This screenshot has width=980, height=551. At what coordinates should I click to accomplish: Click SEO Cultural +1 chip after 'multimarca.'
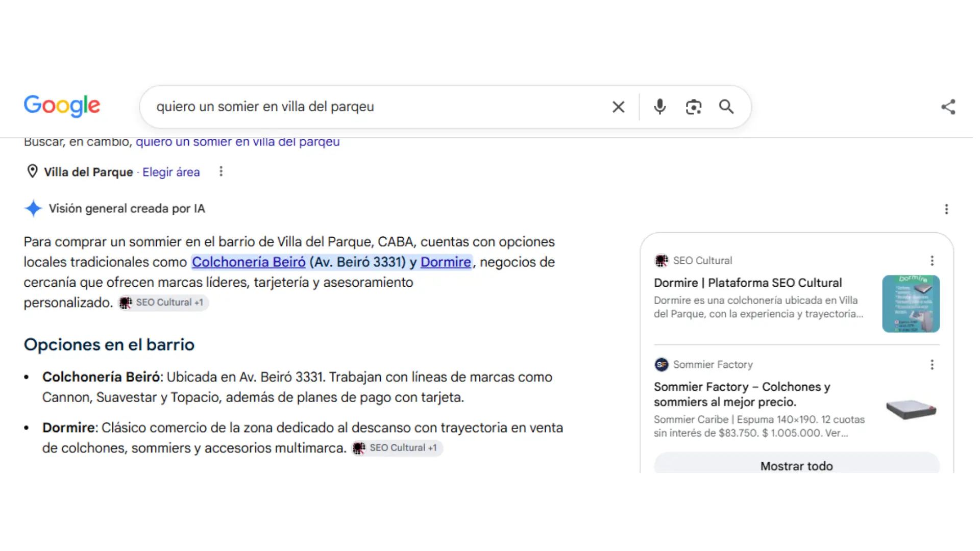(x=397, y=448)
